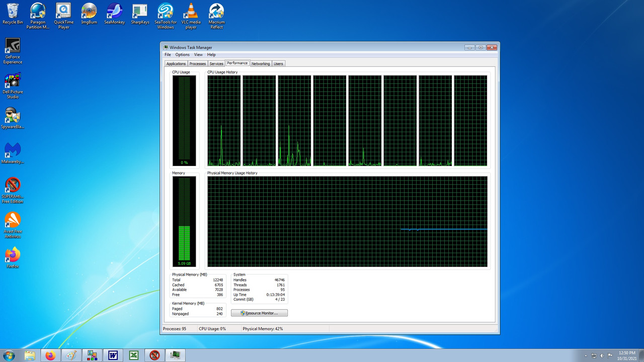Image resolution: width=644 pixels, height=362 pixels.
Task: Click the Memory gauge showing 5.09 GB
Action: [184, 222]
